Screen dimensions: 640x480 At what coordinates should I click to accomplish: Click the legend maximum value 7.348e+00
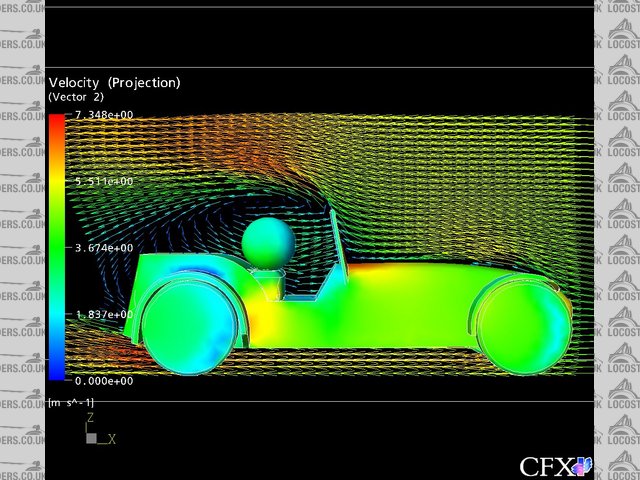point(104,115)
